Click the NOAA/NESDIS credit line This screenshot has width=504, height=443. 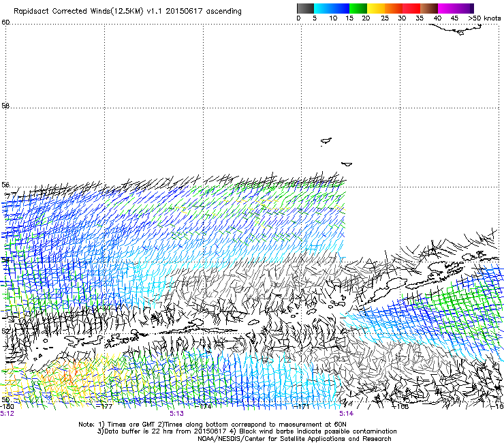(294, 439)
